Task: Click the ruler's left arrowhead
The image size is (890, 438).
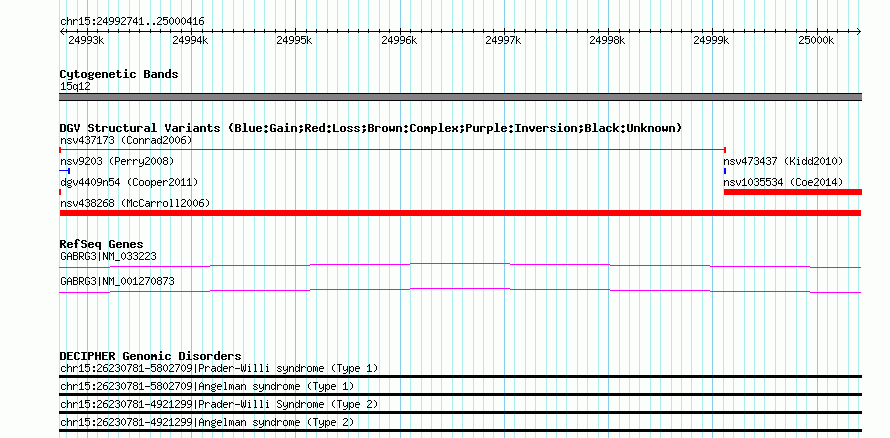Action: (x=62, y=31)
